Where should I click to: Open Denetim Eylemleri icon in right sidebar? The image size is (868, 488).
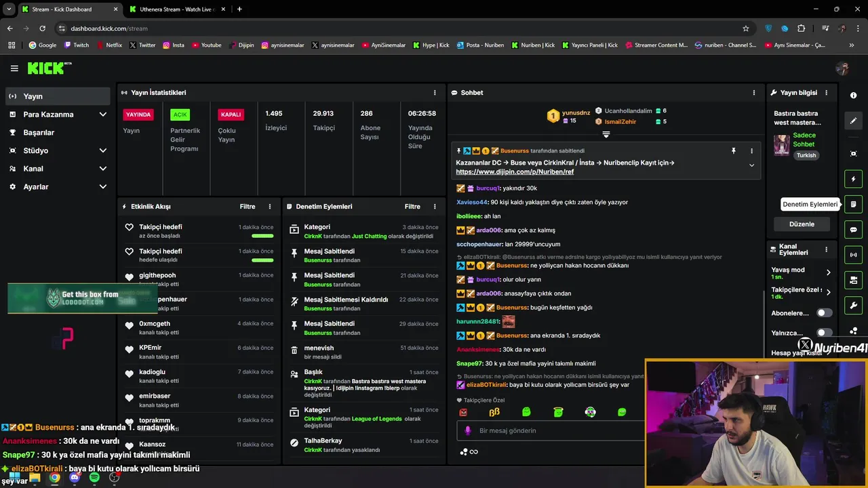coord(854,204)
